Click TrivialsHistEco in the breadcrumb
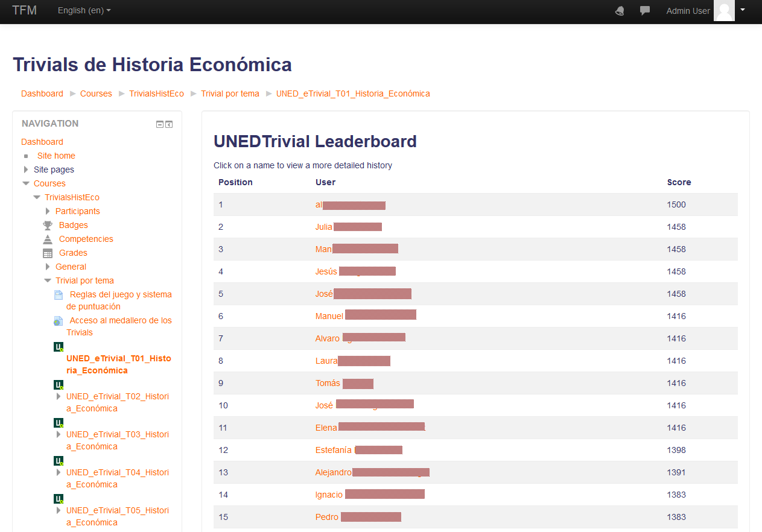Screen dimensions: 762x532 tap(156, 93)
